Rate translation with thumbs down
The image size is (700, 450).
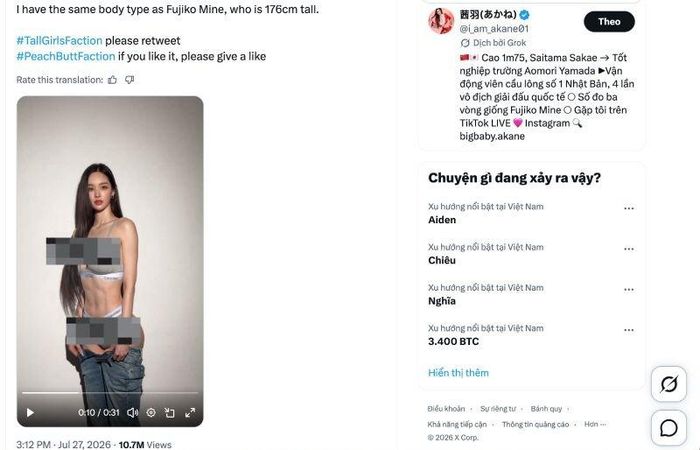(x=129, y=80)
